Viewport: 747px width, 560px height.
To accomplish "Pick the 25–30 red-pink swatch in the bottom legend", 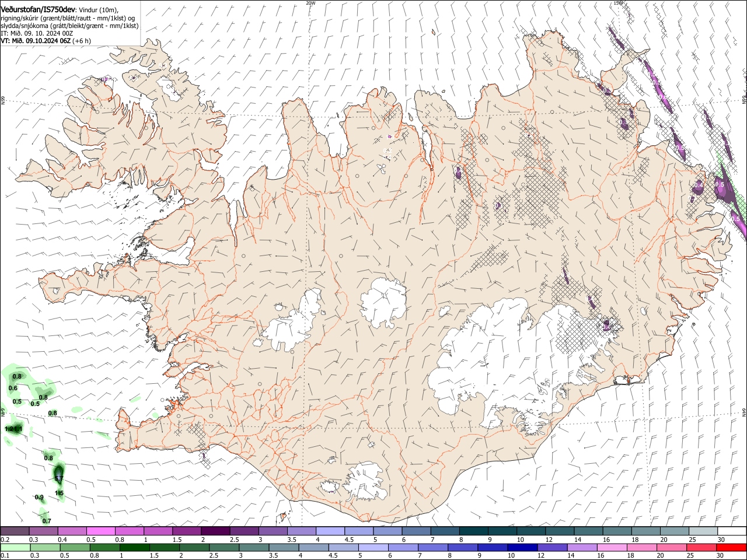I will [x=700, y=547].
